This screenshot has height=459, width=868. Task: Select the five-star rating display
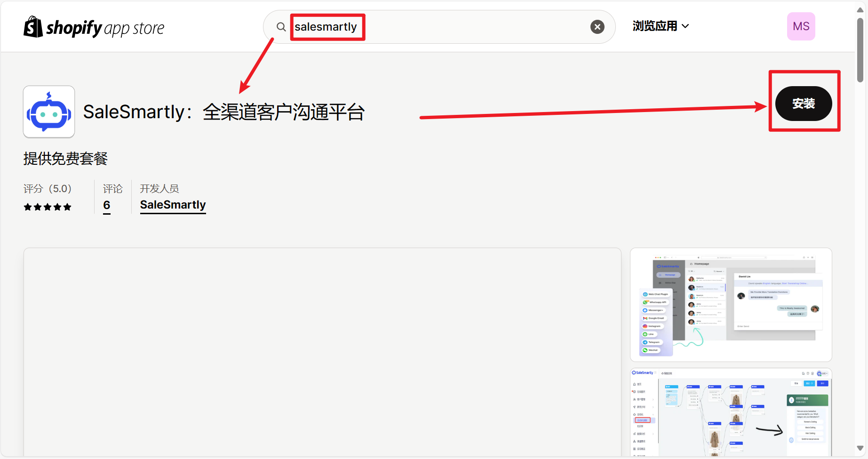pyautogui.click(x=48, y=207)
